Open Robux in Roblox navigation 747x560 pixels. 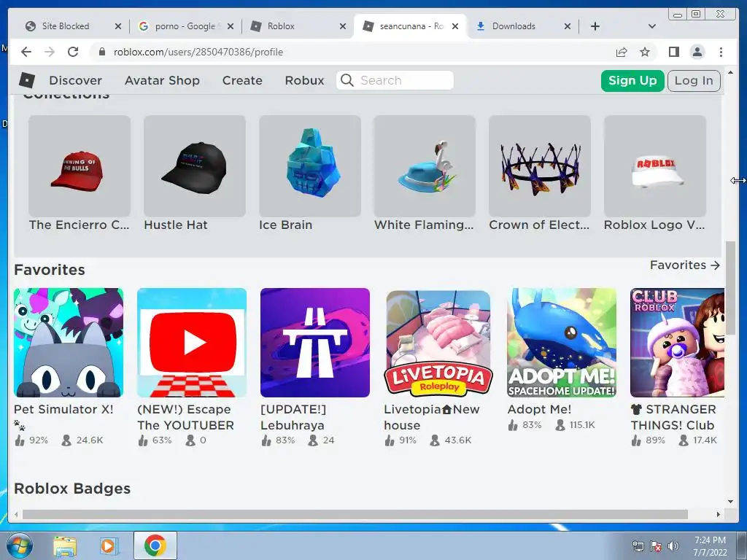304,80
